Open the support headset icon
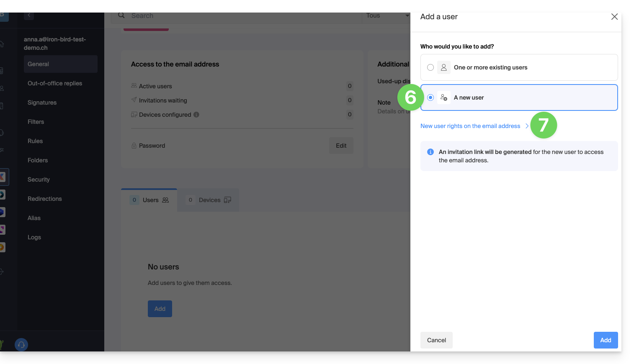 (21, 345)
